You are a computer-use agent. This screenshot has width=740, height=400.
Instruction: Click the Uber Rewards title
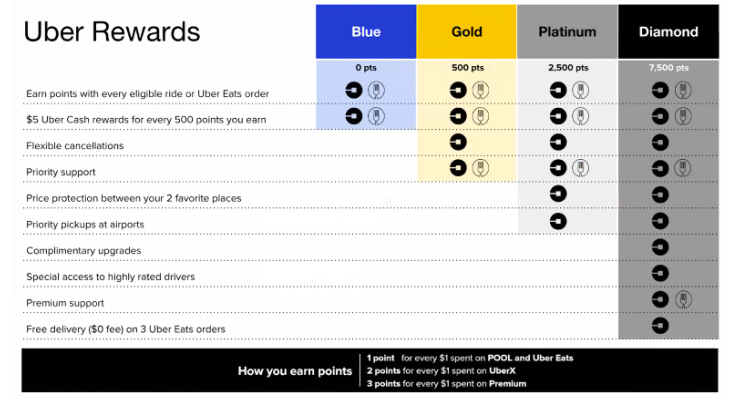tap(112, 31)
